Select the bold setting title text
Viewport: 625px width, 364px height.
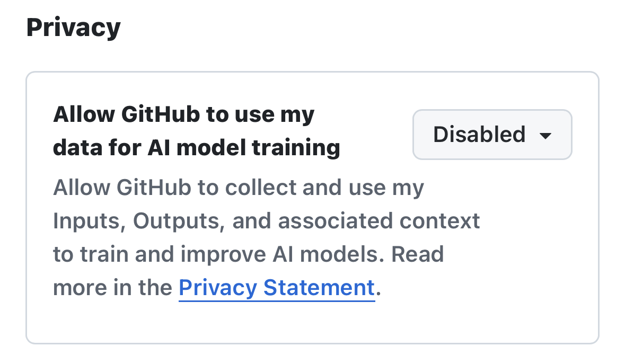[196, 130]
